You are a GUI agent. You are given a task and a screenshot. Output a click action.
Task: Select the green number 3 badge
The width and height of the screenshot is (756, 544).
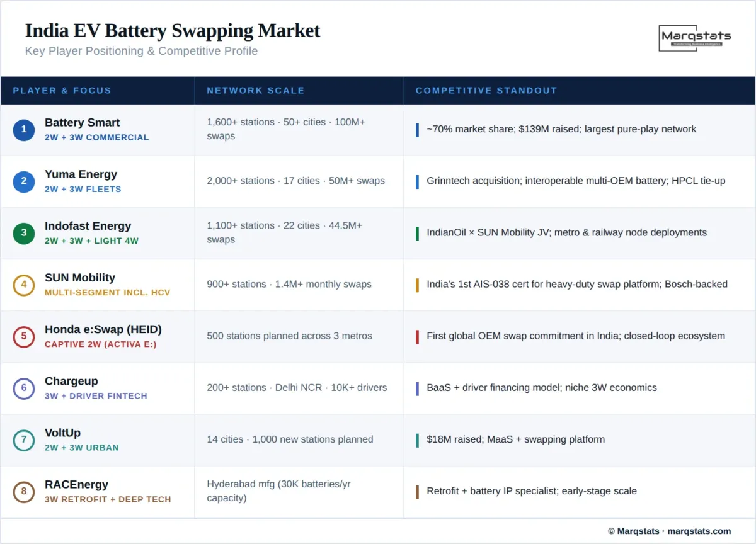(x=24, y=233)
